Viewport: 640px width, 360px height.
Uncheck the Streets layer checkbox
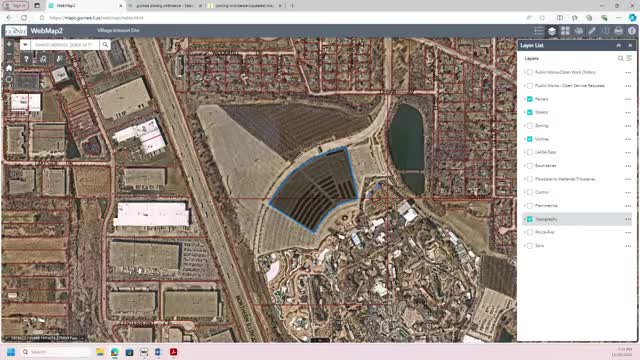pyautogui.click(x=530, y=112)
